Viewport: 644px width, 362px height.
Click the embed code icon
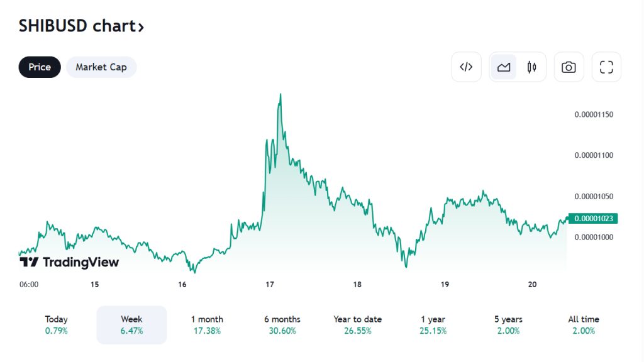tap(466, 67)
